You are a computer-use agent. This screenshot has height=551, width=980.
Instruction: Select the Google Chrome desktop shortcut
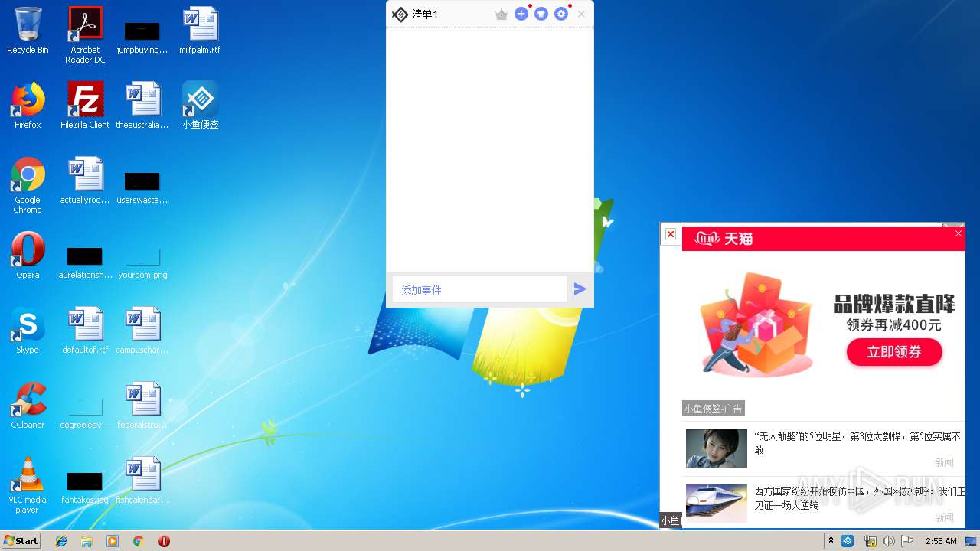[28, 185]
